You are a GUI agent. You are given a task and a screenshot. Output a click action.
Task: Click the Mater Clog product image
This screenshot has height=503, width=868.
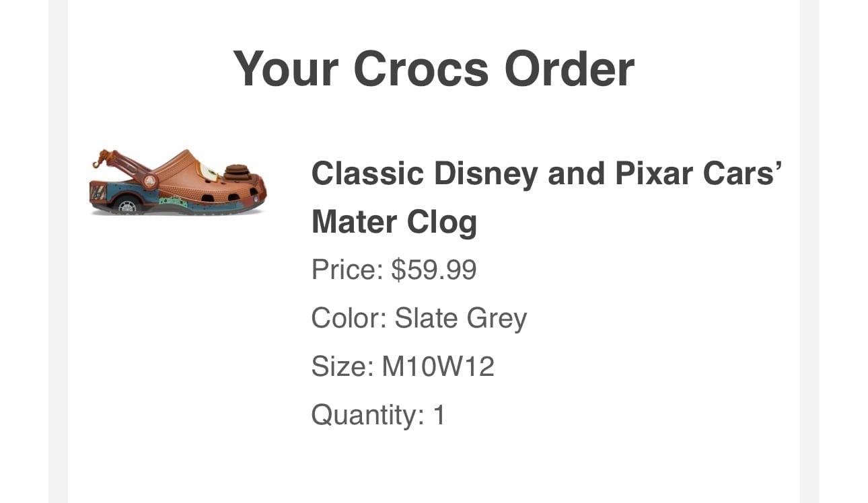(x=178, y=182)
